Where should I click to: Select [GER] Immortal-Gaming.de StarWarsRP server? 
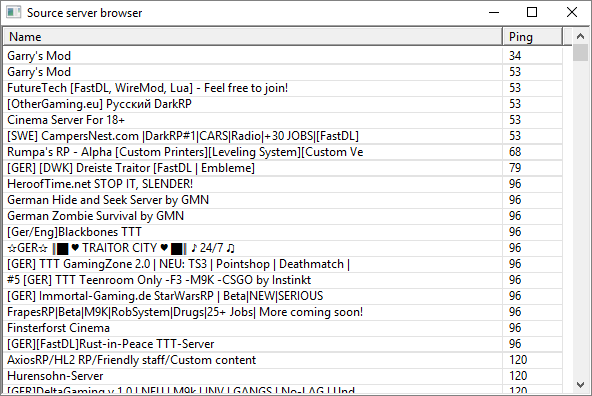(x=283, y=296)
